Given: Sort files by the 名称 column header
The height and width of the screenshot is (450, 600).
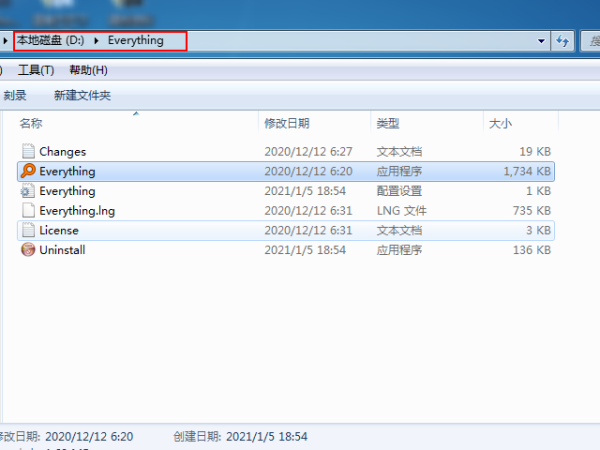Looking at the screenshot, I should [31, 123].
